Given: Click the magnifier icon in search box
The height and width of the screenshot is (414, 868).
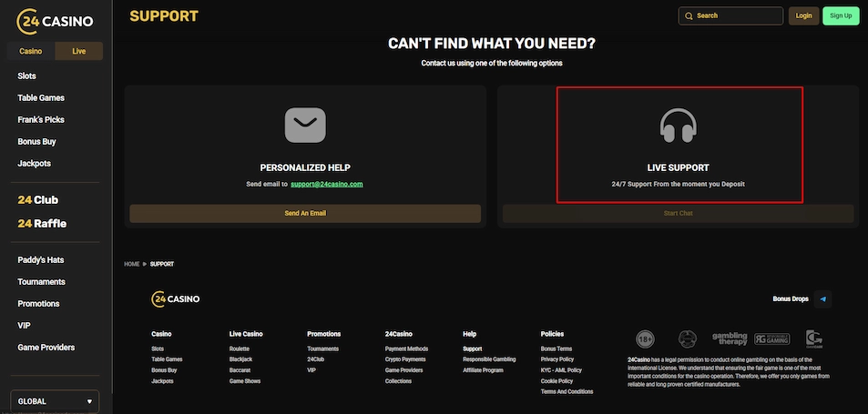Looking at the screenshot, I should tap(689, 16).
